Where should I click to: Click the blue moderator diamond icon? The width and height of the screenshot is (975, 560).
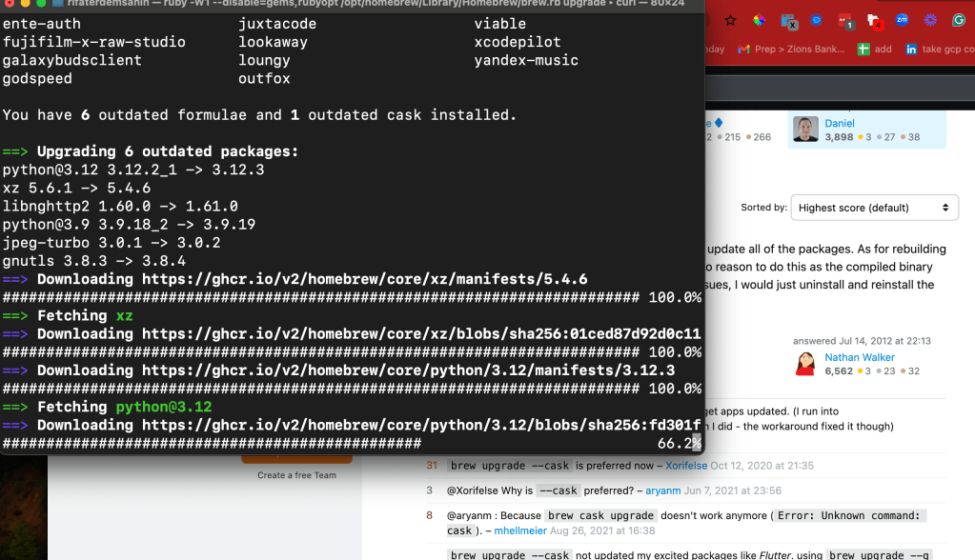(x=719, y=123)
